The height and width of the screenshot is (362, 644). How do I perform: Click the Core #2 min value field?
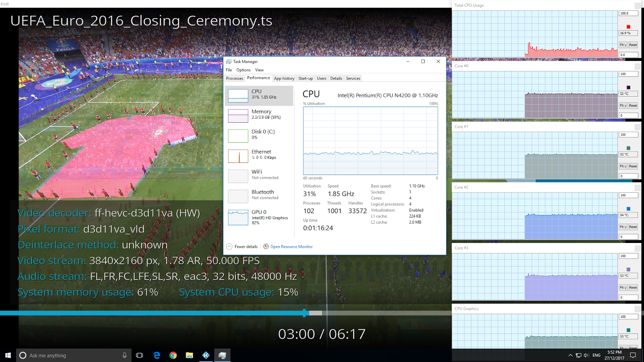pos(628,237)
